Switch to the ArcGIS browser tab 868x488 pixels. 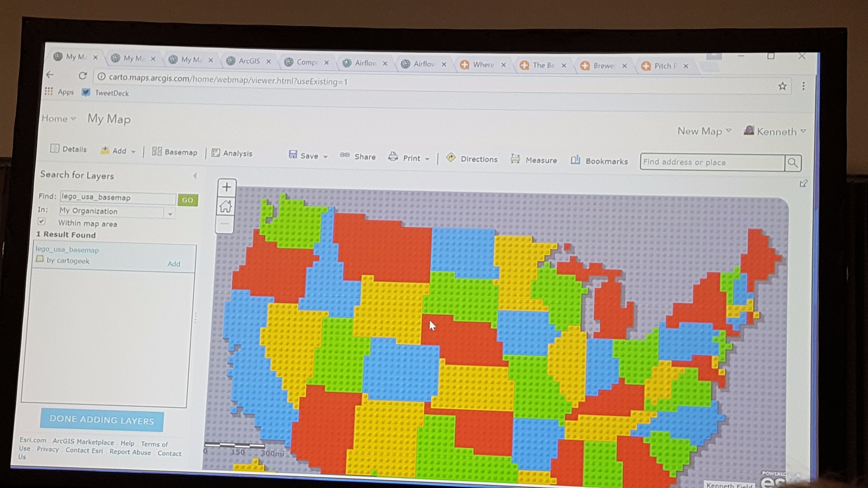point(249,61)
